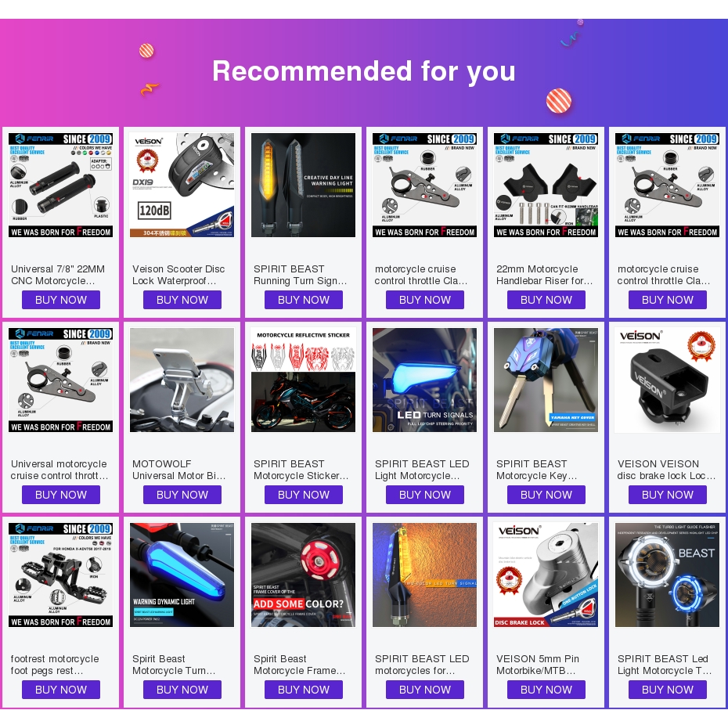
Task: View the MOTOWOLF phone holder thumbnail
Action: tap(182, 380)
